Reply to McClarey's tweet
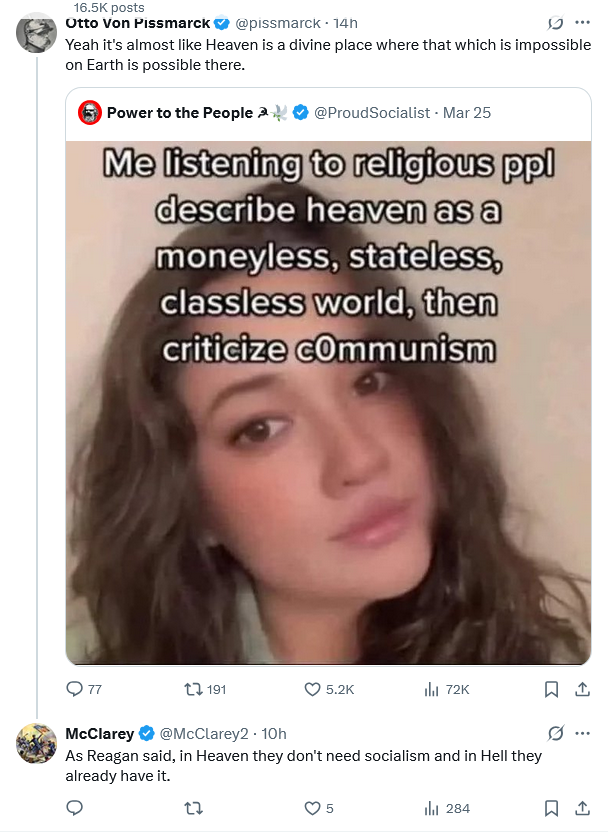This screenshot has height=840, width=609. 74,808
